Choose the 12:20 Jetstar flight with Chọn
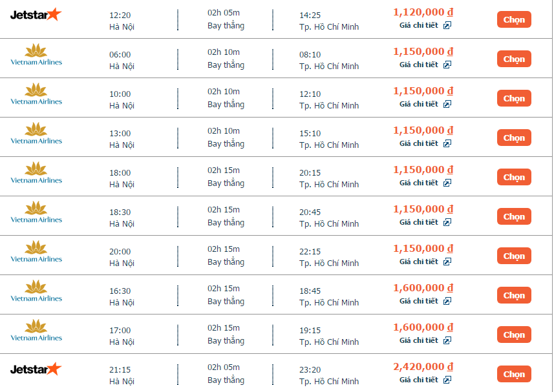This screenshot has height=392, width=554. point(514,19)
